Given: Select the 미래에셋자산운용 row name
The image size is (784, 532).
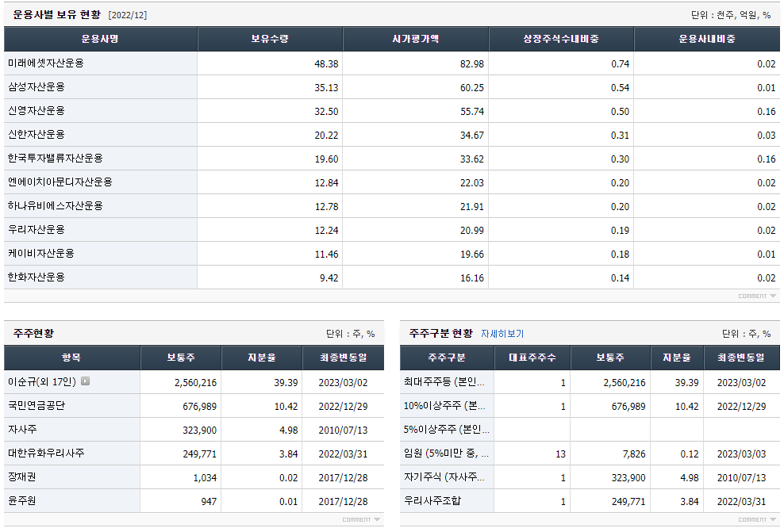Looking at the screenshot, I should (46, 63).
